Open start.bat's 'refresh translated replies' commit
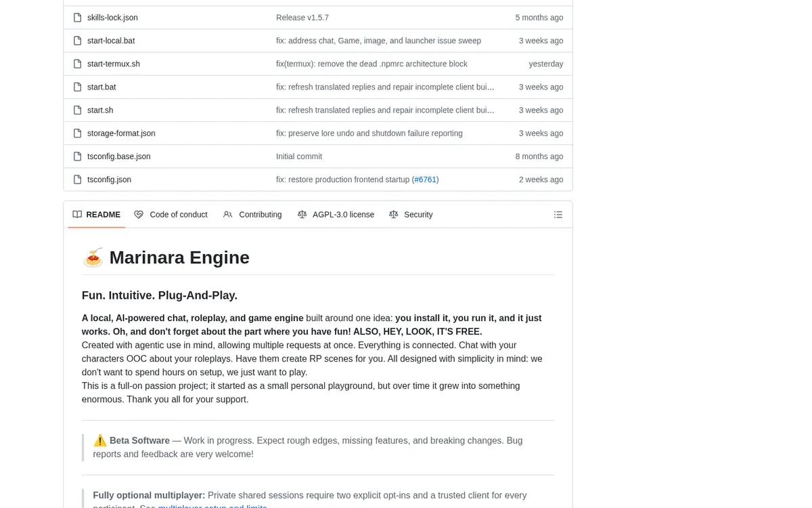The height and width of the screenshot is (508, 812). [385, 87]
